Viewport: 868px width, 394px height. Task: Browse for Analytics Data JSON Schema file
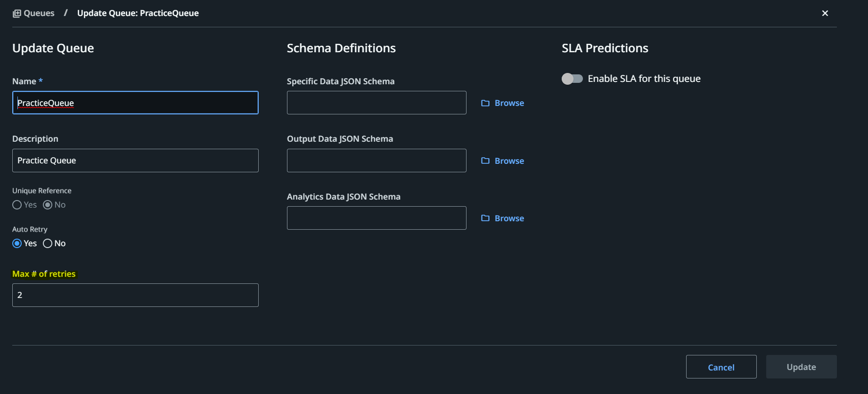pyautogui.click(x=509, y=218)
